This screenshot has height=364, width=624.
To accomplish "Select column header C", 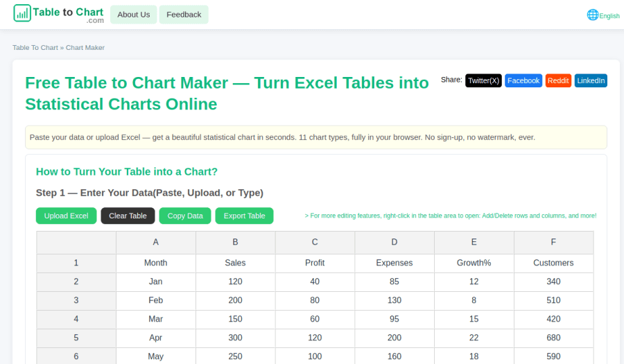I will 315,242.
